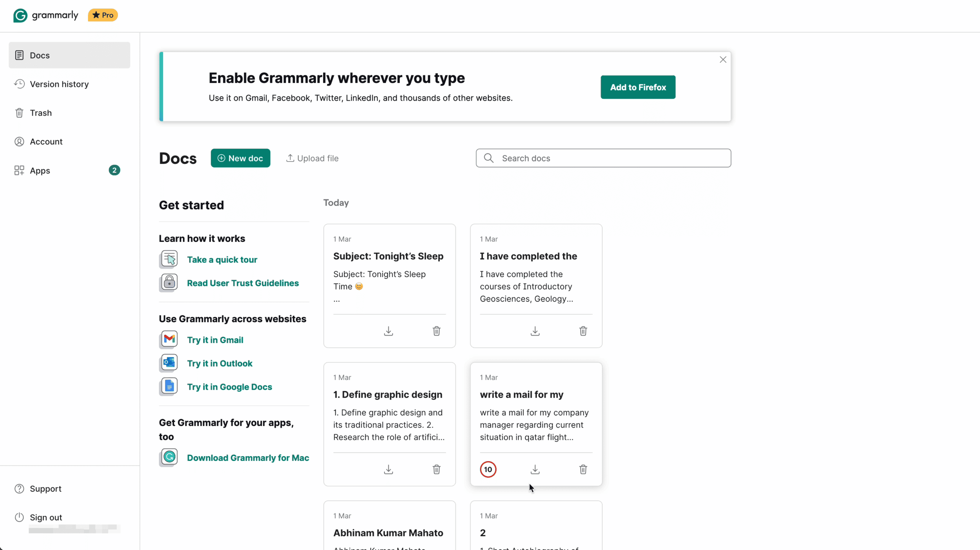This screenshot has width=980, height=550.
Task: Click the Add to Firefox button
Action: (x=638, y=87)
